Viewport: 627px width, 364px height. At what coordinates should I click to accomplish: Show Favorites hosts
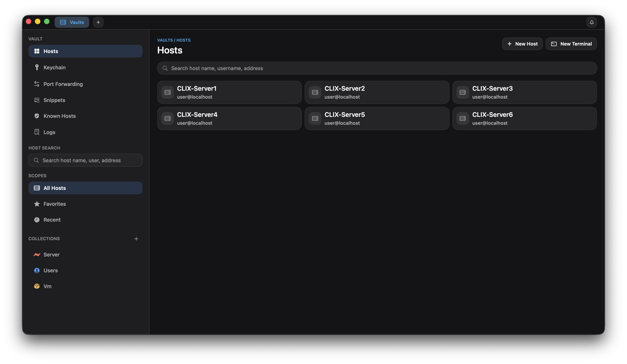click(85, 204)
